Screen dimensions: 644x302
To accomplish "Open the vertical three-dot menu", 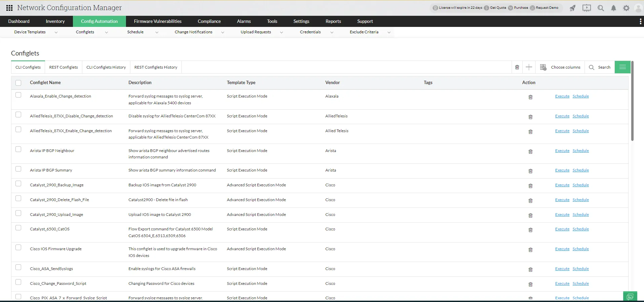I will [x=640, y=21].
